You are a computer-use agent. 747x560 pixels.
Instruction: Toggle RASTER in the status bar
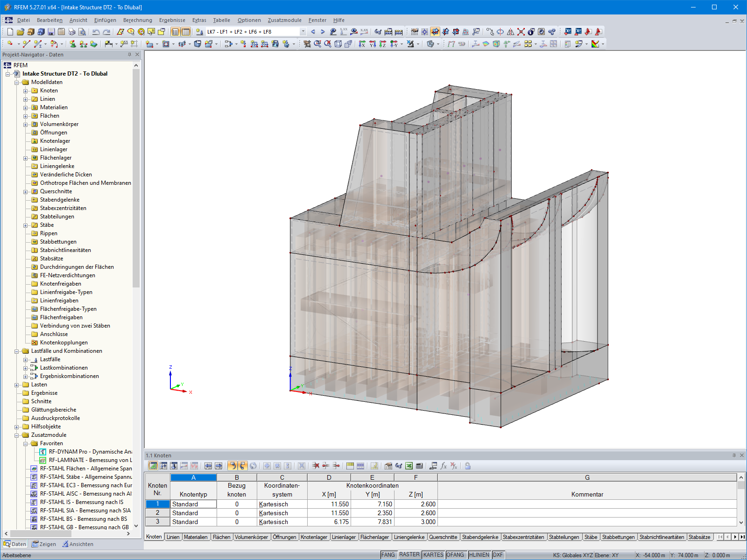411,555
